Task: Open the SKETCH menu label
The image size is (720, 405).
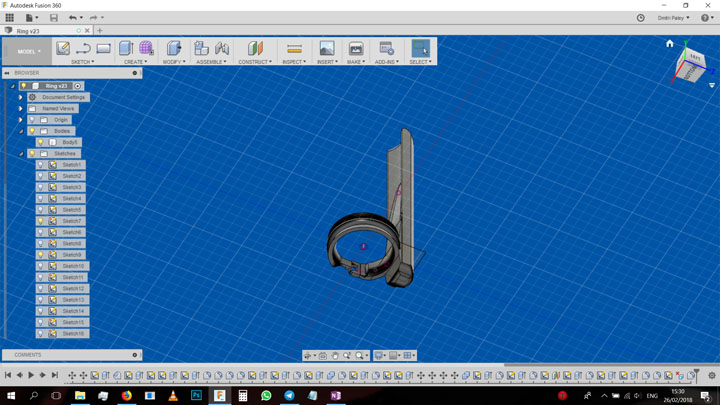Action: [x=83, y=62]
